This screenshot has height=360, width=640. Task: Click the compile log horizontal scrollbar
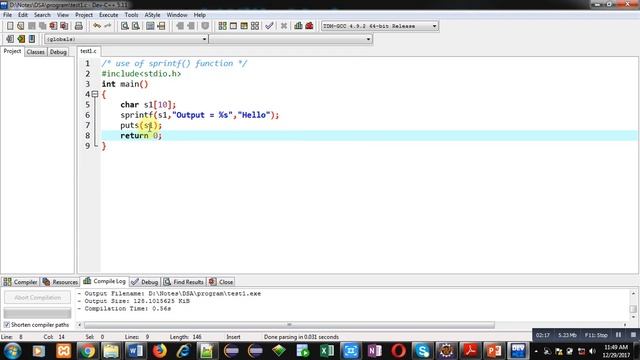tap(289, 325)
